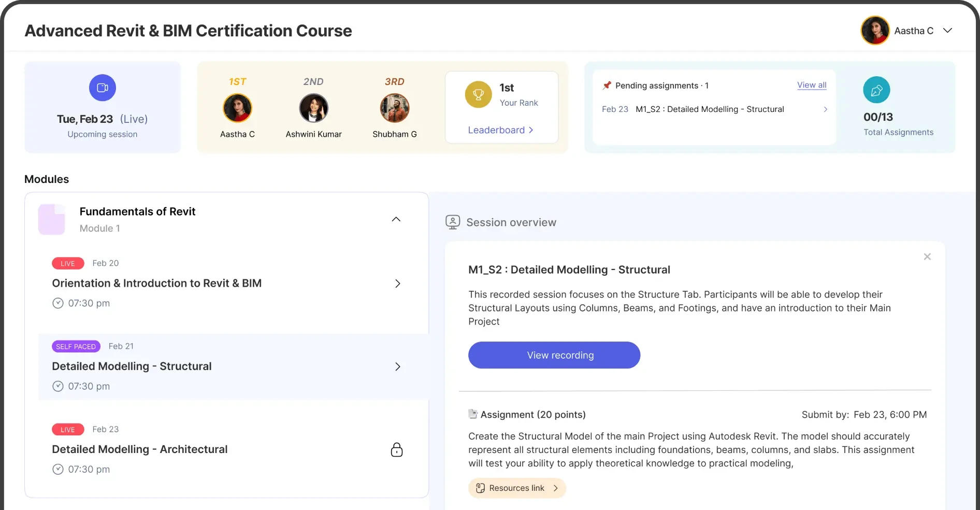Click the lock icon on Detailed Modelling - Architectural
The width and height of the screenshot is (980, 510).
pos(397,449)
